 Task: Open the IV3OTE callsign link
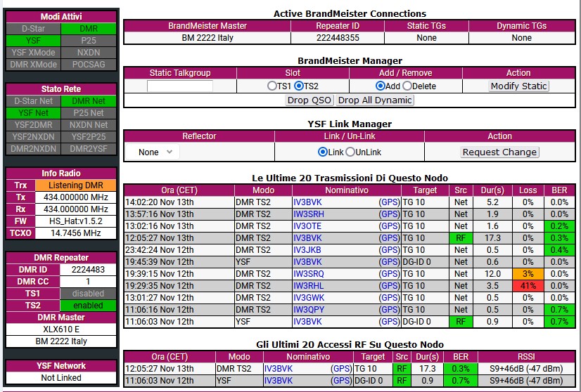[307, 226]
